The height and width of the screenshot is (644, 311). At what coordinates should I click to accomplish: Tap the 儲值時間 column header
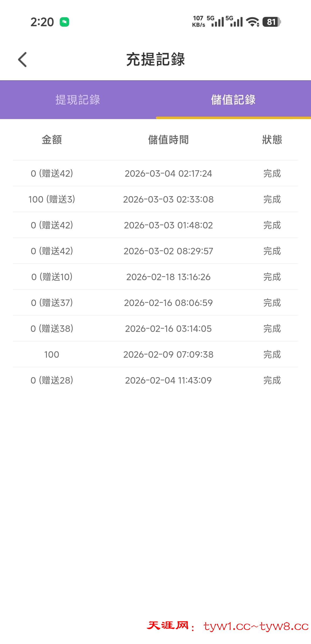tap(168, 140)
